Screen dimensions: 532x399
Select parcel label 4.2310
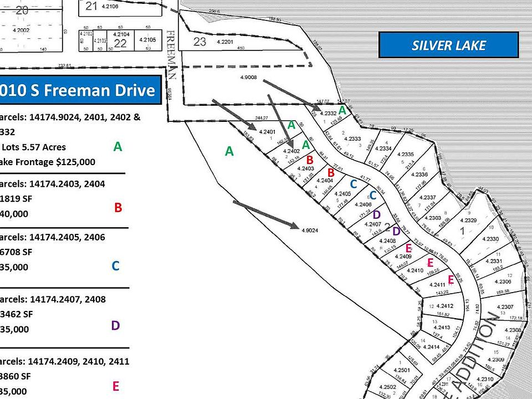coord(485,379)
